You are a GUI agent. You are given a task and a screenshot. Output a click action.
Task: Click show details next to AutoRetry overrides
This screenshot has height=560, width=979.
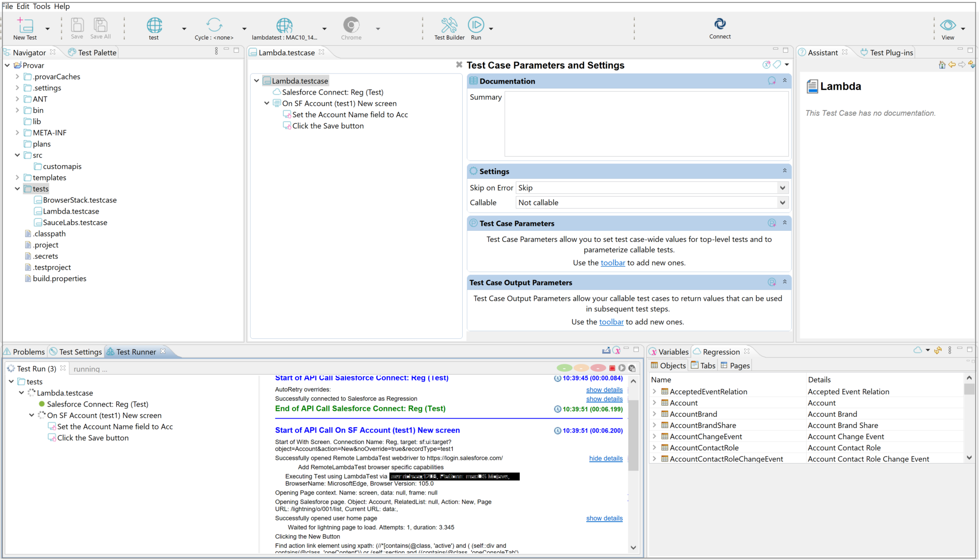coord(604,389)
